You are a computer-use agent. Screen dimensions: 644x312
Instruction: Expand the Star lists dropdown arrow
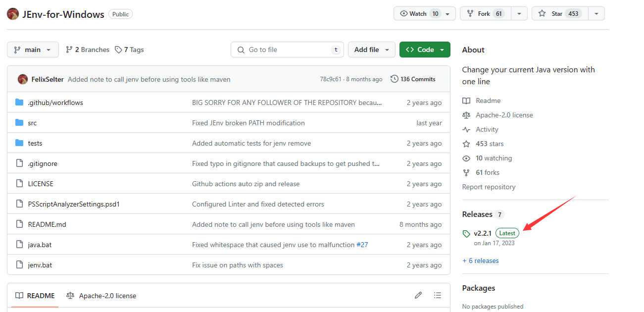pos(596,14)
